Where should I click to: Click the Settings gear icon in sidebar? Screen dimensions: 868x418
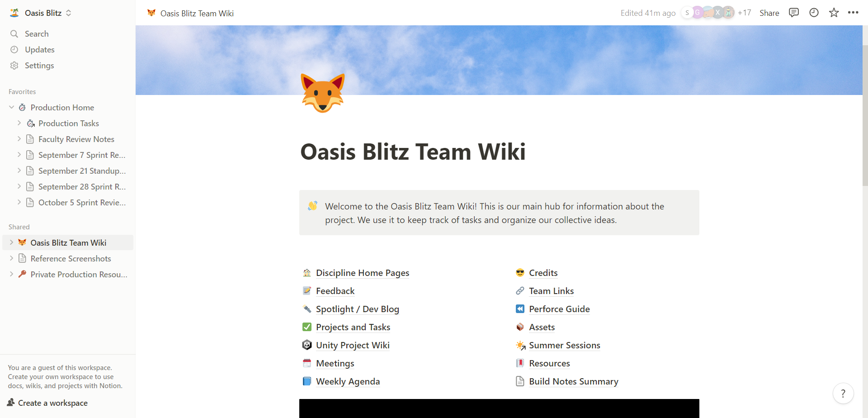click(14, 66)
